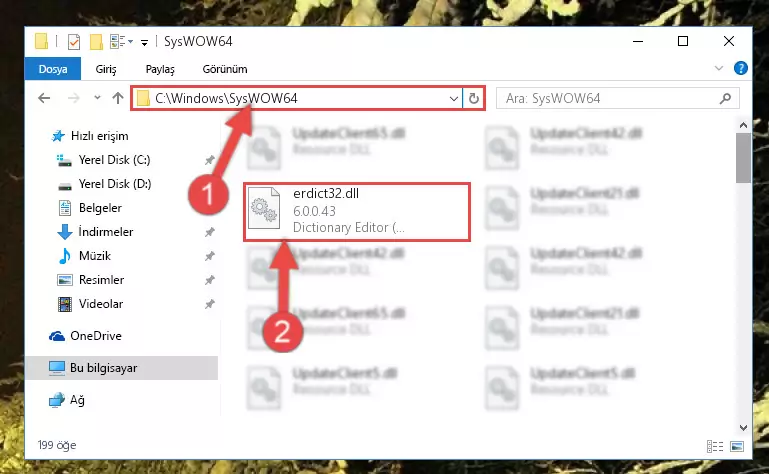Click the search magnifier icon
769x474 pixels.
pyautogui.click(x=725, y=99)
